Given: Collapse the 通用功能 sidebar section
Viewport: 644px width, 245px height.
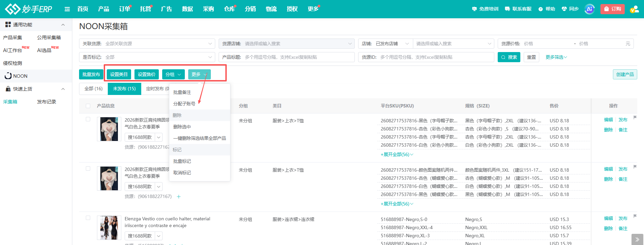Looking at the screenshot, I should pos(63,25).
